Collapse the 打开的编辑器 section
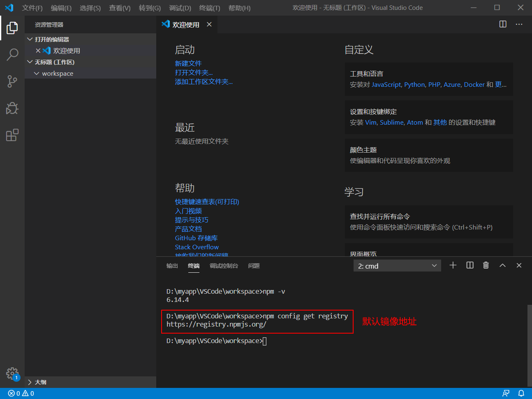Screen dimensions: 532x399 coord(90,39)
